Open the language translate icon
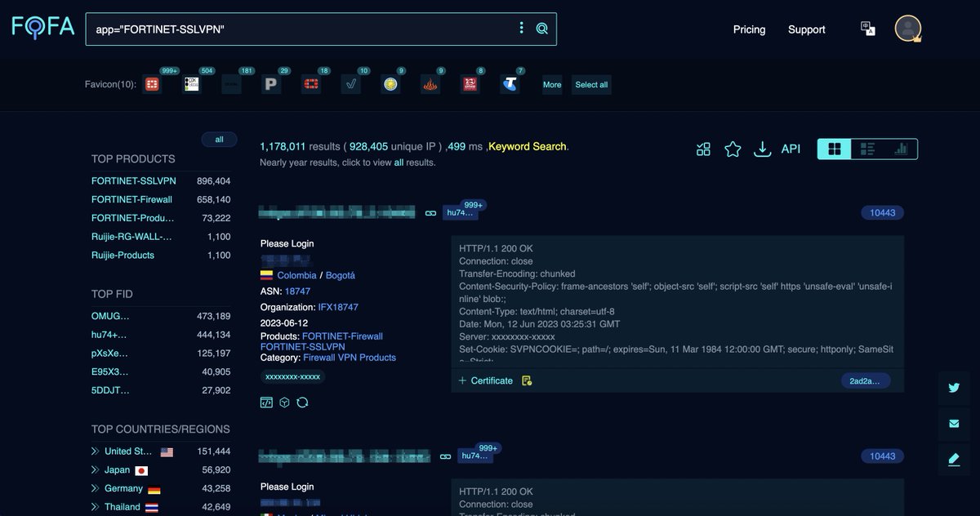 (x=867, y=29)
